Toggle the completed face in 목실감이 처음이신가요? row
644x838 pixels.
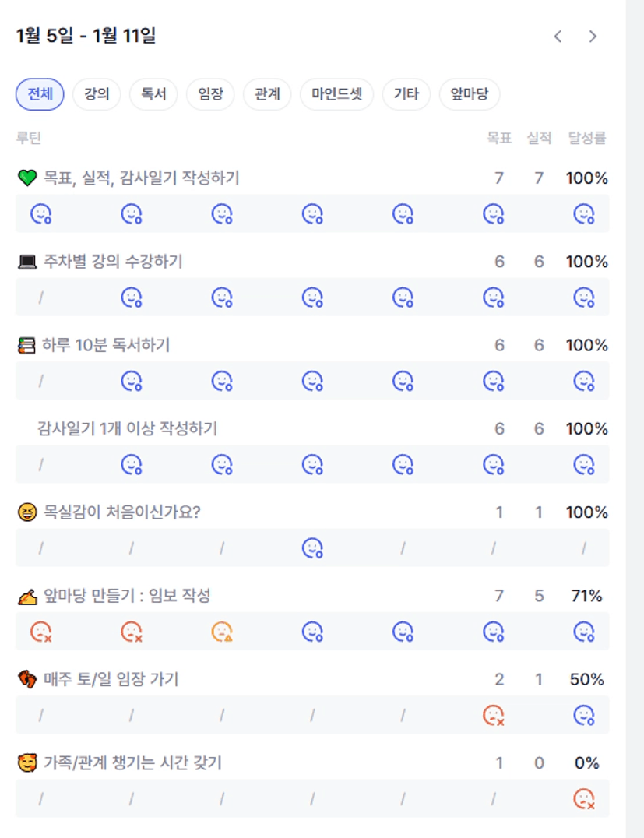[x=312, y=548]
